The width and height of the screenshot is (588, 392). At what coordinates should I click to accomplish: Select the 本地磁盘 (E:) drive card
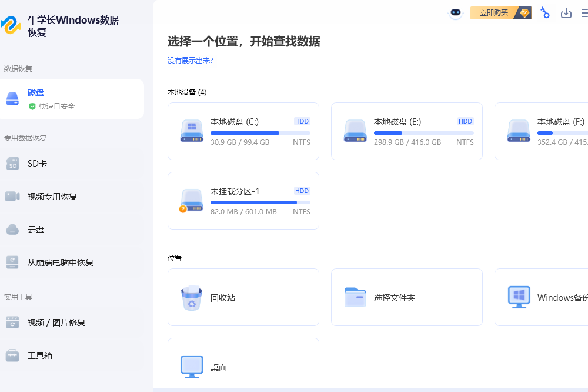pos(406,131)
